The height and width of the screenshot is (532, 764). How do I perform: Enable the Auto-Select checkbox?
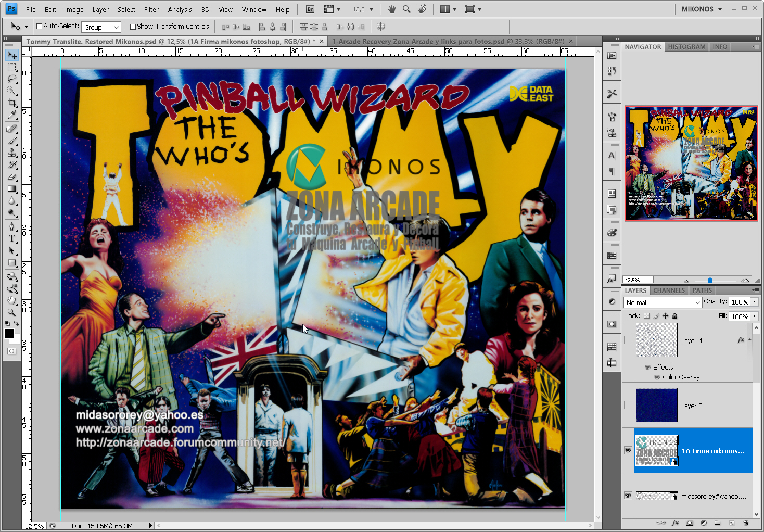[x=39, y=26]
